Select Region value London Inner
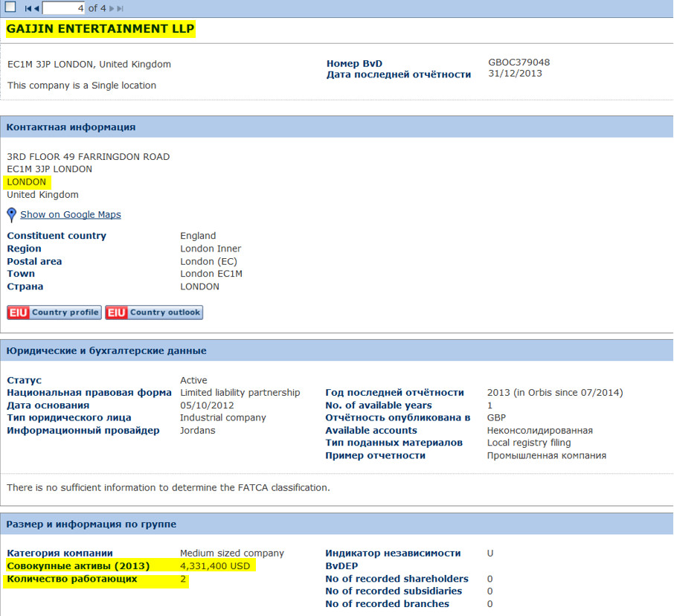Image resolution: width=674 pixels, height=616 pixels. (x=211, y=248)
